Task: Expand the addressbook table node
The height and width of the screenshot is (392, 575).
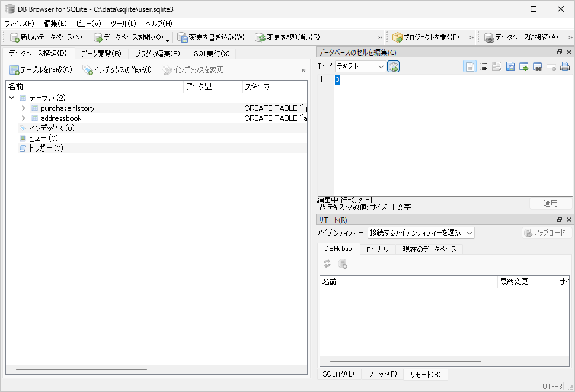Action: [24, 118]
